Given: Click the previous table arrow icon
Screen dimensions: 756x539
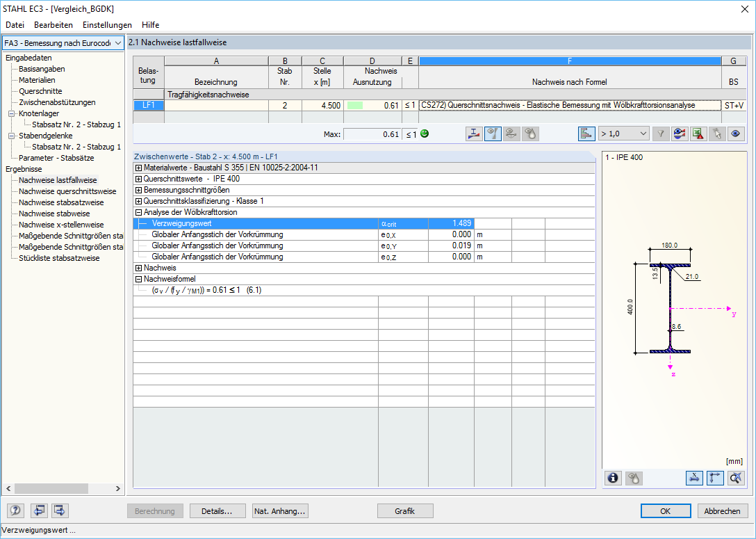Looking at the screenshot, I should (x=39, y=510).
